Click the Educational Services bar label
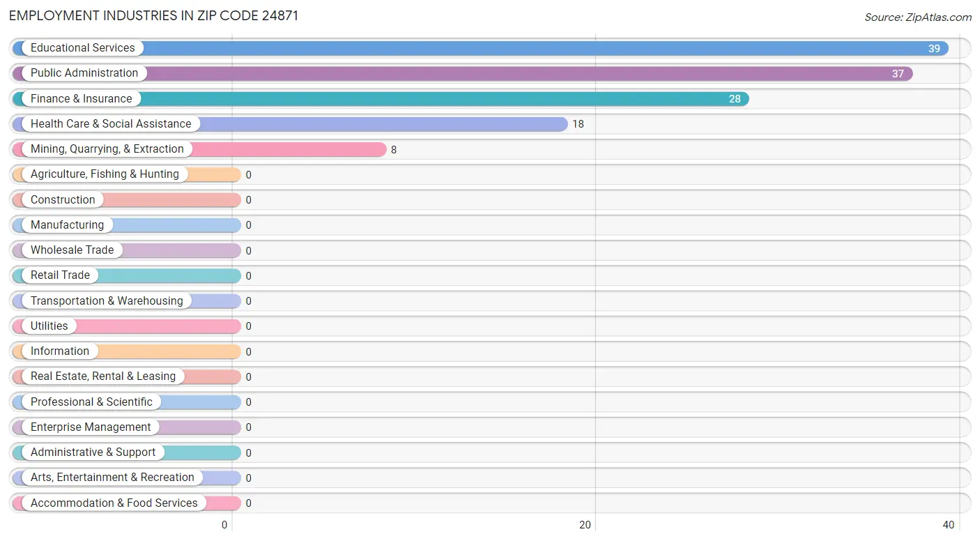The height and width of the screenshot is (541, 980). (83, 48)
